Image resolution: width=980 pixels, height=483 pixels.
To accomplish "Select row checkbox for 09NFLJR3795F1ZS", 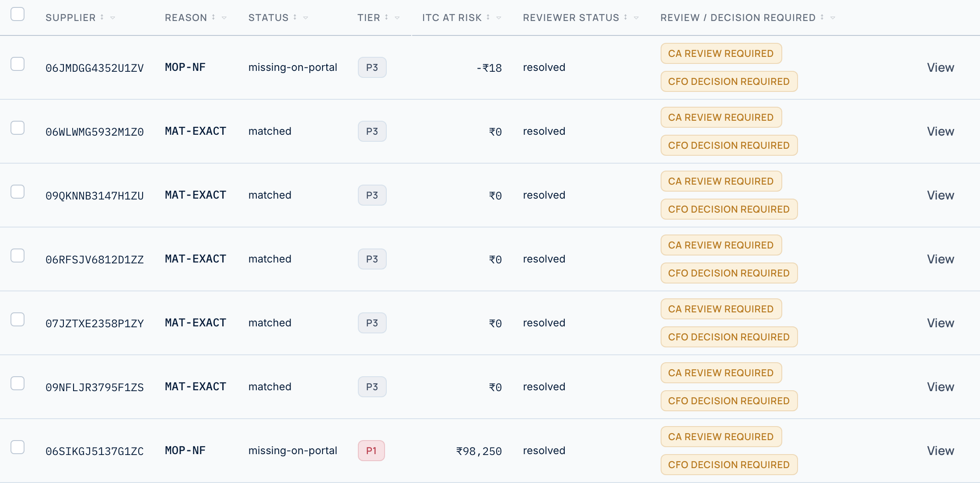I will click(17, 383).
